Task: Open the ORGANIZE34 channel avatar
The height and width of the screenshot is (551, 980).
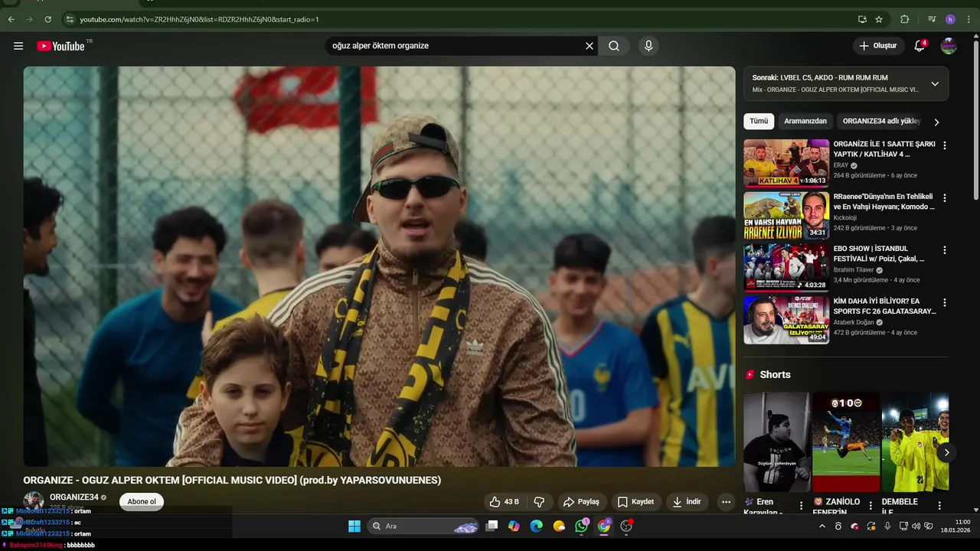Action: click(33, 501)
